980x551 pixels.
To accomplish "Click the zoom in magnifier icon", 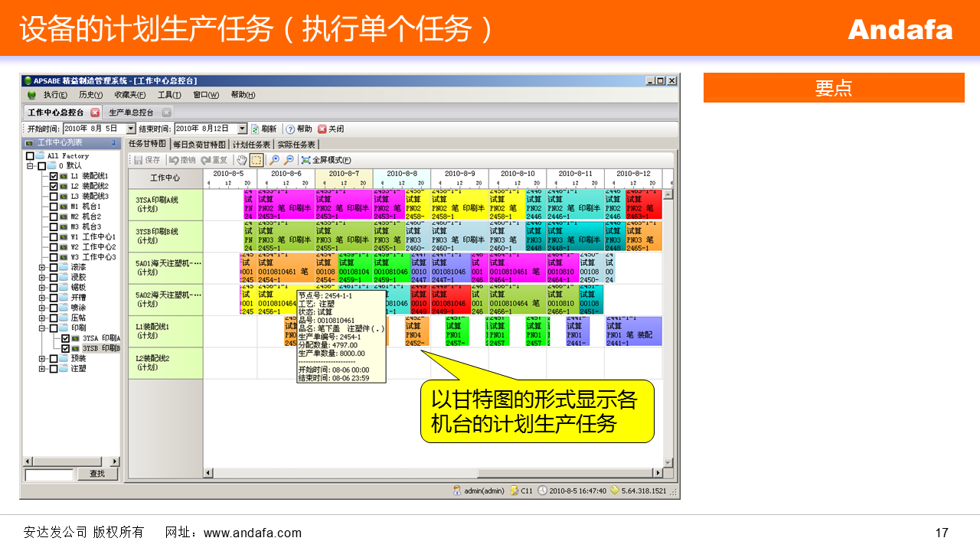I will [x=274, y=160].
